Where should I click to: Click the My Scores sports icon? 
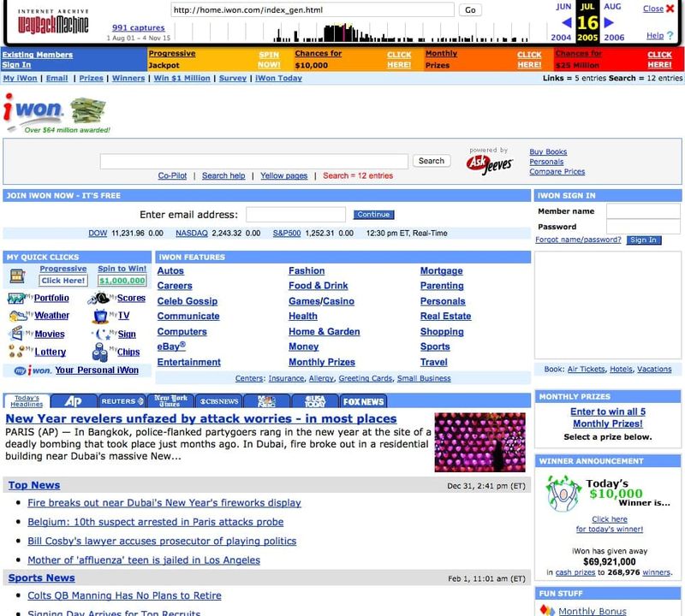tap(98, 299)
